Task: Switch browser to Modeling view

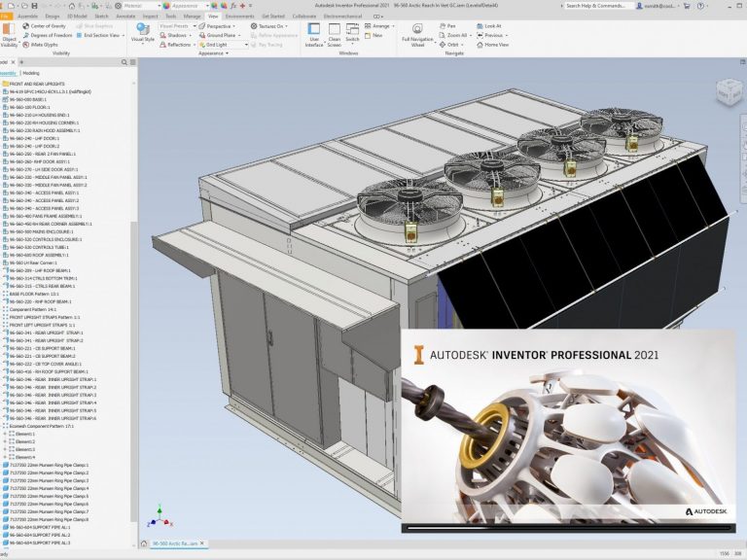Action: (x=31, y=73)
